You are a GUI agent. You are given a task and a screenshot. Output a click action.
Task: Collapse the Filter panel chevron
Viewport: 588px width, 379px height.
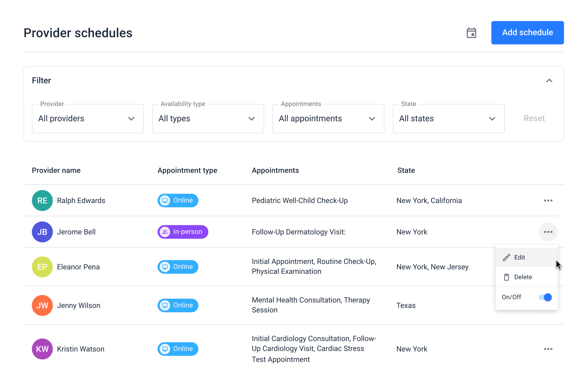coord(549,81)
